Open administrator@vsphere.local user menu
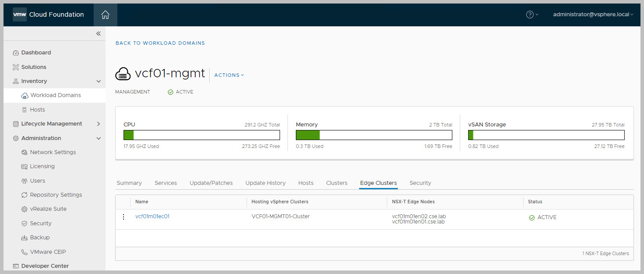This screenshot has height=274, width=644. (593, 14)
